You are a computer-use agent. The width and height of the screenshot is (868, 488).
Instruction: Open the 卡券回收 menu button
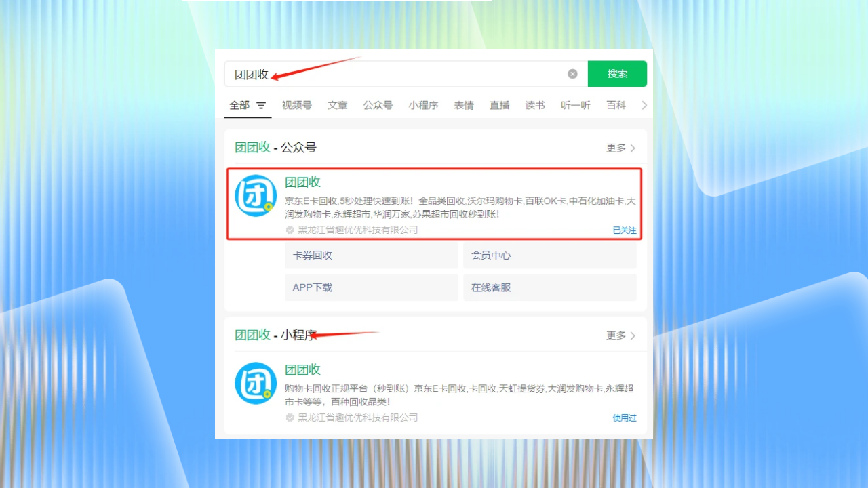(x=372, y=256)
